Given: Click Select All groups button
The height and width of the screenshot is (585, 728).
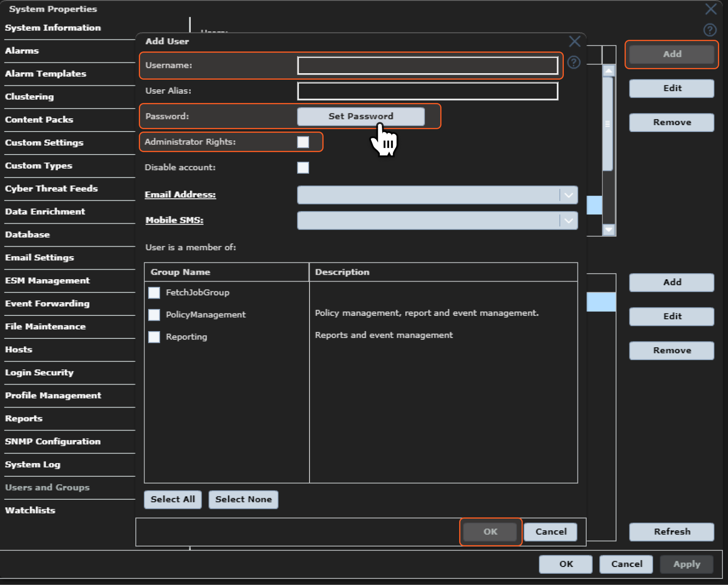Looking at the screenshot, I should [x=173, y=499].
